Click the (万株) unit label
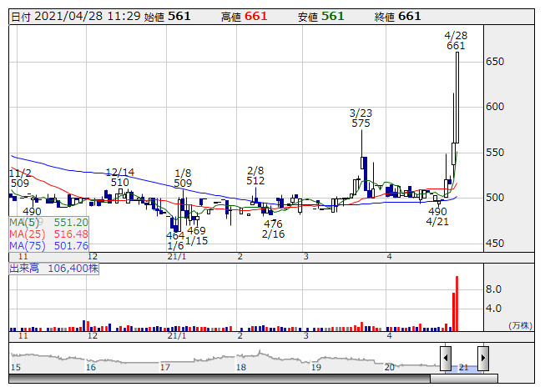The height and width of the screenshot is (392, 545). coord(520,325)
